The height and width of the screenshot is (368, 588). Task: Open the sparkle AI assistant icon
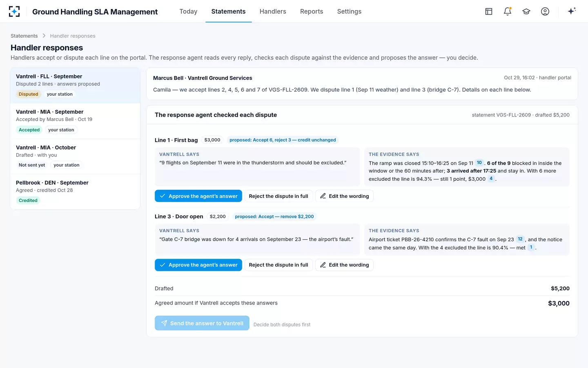tap(572, 11)
